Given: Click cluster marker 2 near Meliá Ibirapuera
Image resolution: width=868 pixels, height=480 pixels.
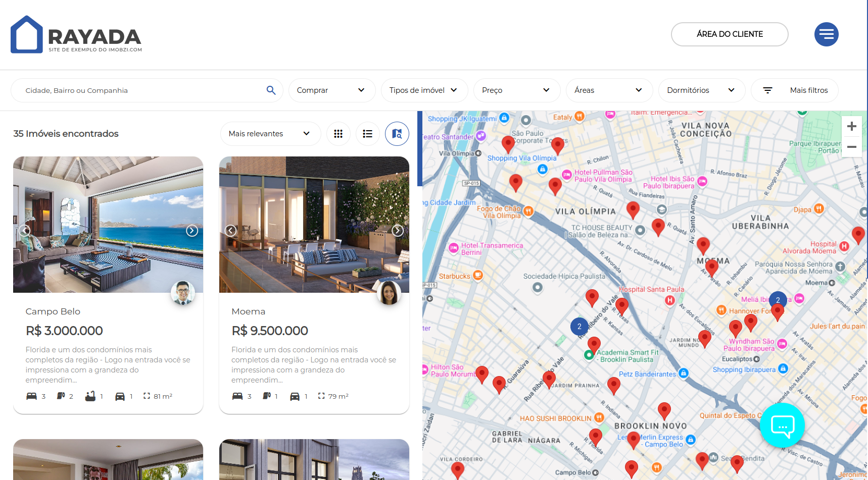Looking at the screenshot, I should tap(778, 300).
